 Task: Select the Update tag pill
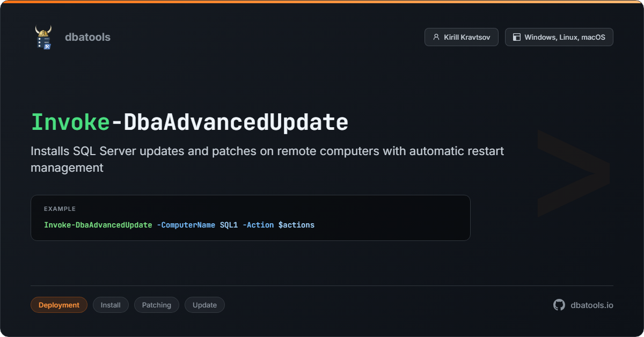(204, 304)
